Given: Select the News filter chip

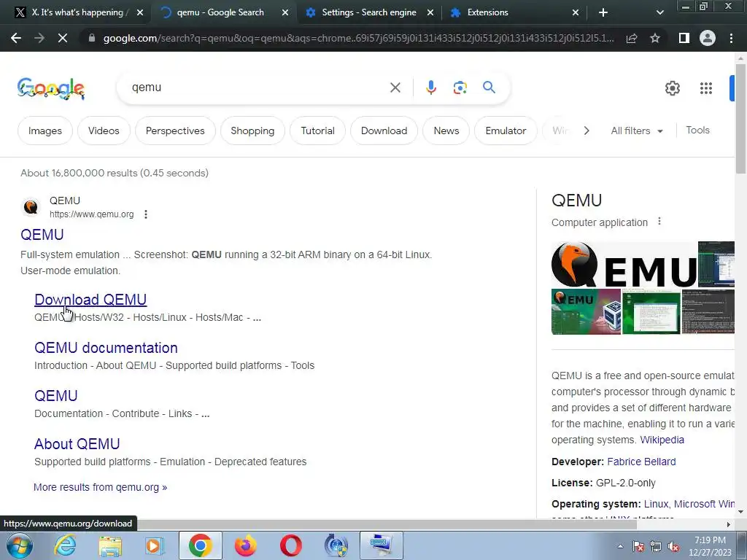Looking at the screenshot, I should point(446,131).
